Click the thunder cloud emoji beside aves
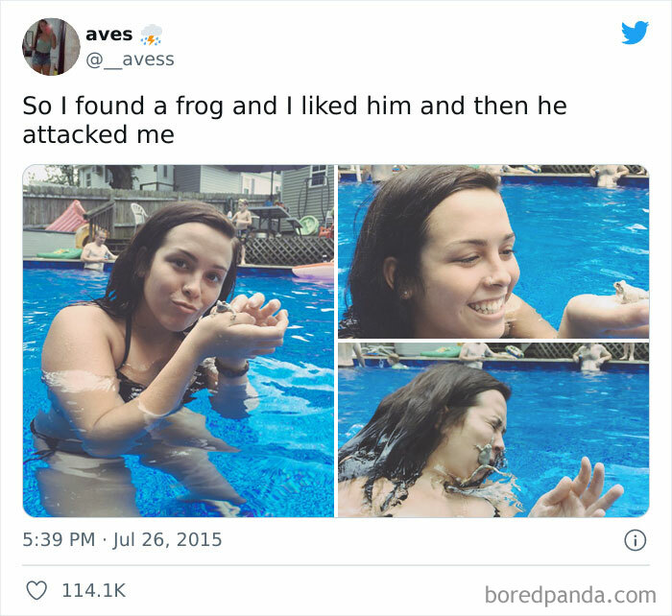Image resolution: width=672 pixels, height=616 pixels. 152,36
